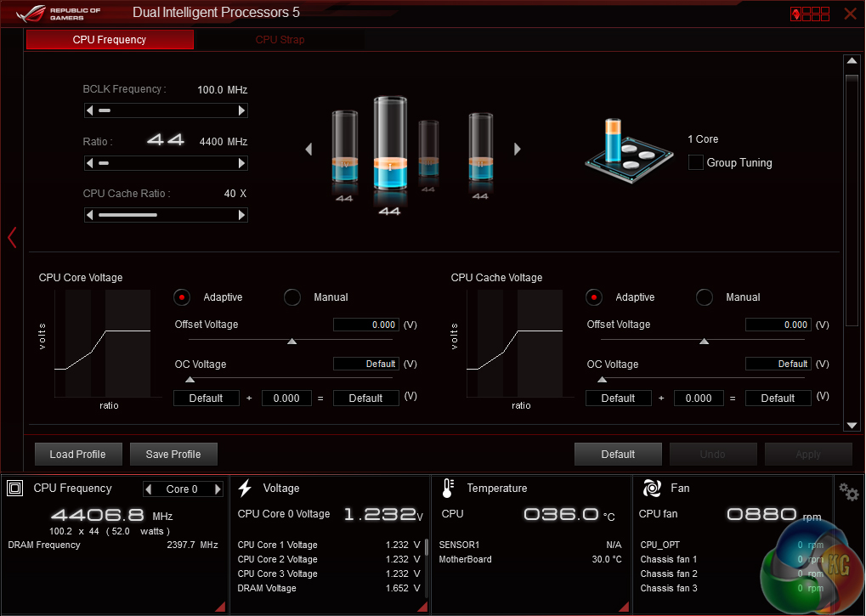Click the CPU Ratio slider handle
This screenshot has height=616, width=866.
[x=104, y=163]
